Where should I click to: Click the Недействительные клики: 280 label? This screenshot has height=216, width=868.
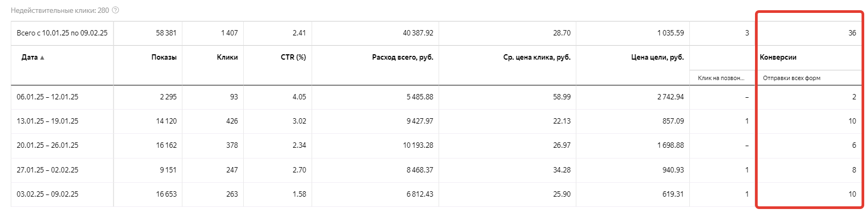[x=60, y=10]
